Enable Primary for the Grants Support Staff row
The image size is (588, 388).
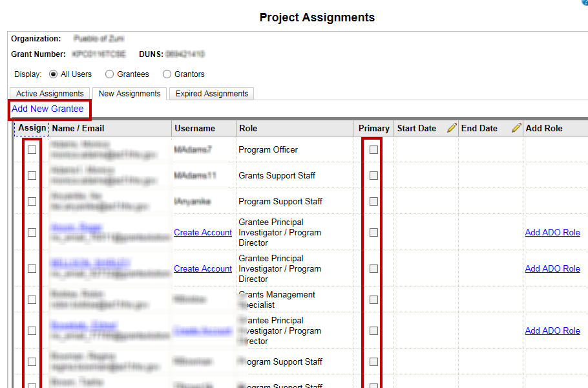(x=373, y=175)
